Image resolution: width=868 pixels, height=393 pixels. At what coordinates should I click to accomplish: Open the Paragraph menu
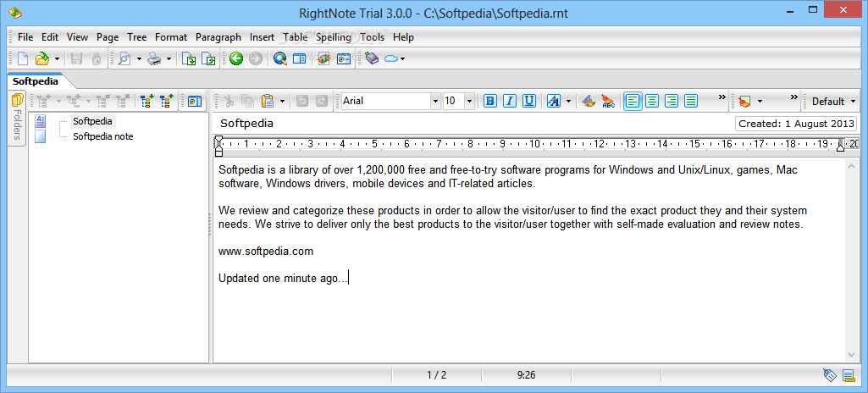pyautogui.click(x=218, y=37)
